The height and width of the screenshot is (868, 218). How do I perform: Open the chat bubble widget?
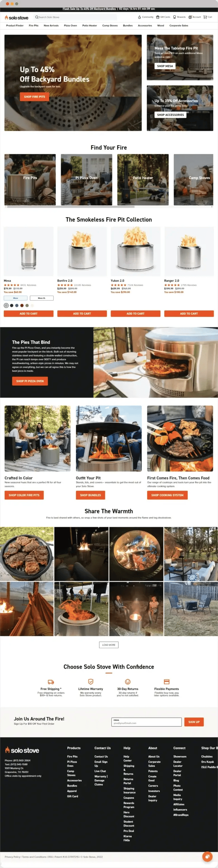207,856
